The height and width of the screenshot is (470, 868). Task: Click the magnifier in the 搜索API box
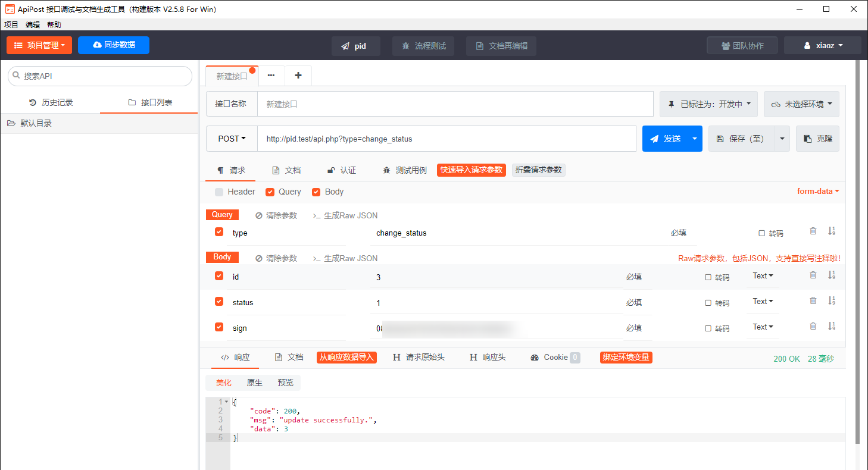click(x=16, y=76)
